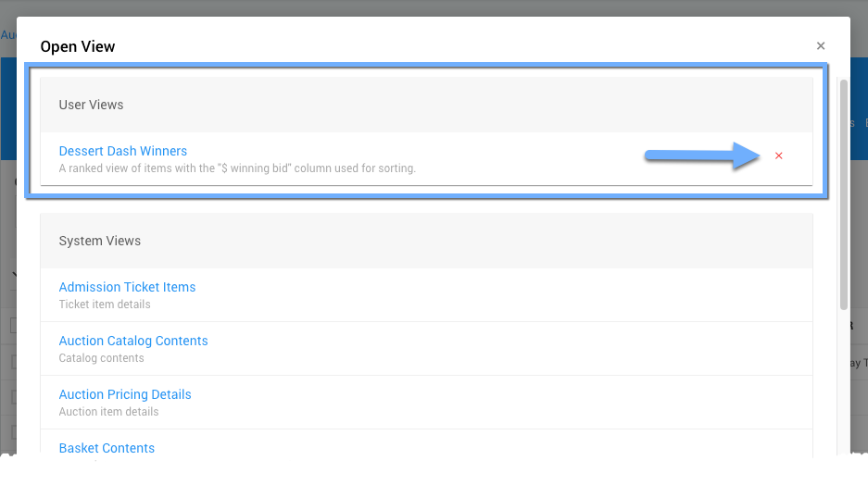Choose the Basket Contents view

point(107,448)
